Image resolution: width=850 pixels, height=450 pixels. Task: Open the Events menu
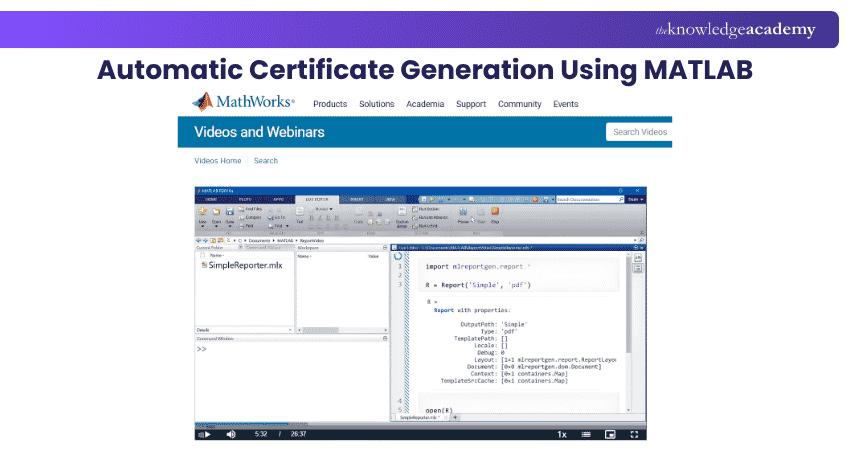click(565, 104)
